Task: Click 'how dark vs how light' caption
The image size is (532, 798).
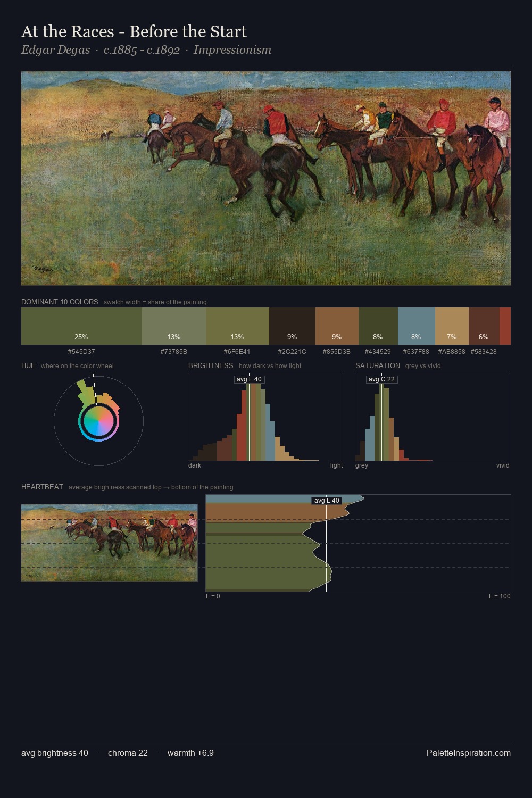Action: point(270,366)
